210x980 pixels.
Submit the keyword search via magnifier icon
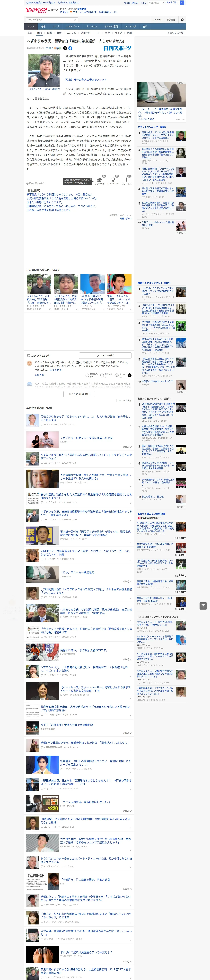click(75, 20)
